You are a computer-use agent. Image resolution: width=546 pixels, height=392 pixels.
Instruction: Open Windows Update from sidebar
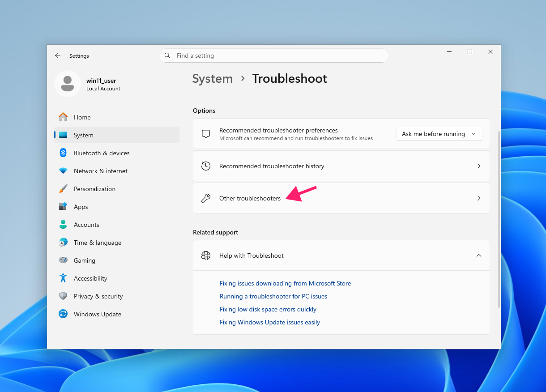click(117, 314)
